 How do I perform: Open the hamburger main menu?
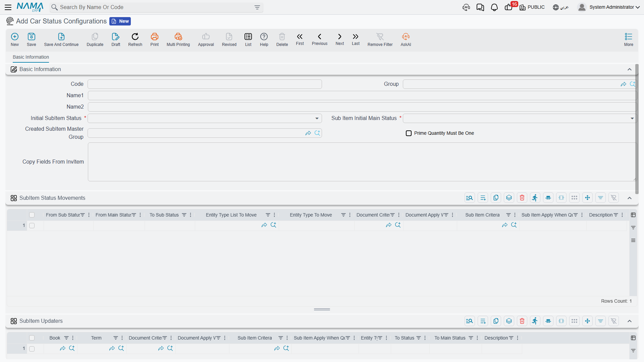[x=8, y=7]
